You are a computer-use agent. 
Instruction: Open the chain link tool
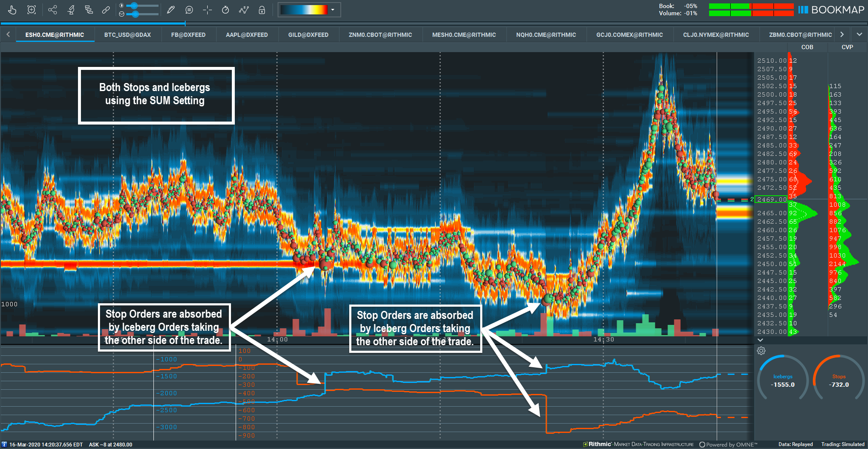[x=106, y=10]
